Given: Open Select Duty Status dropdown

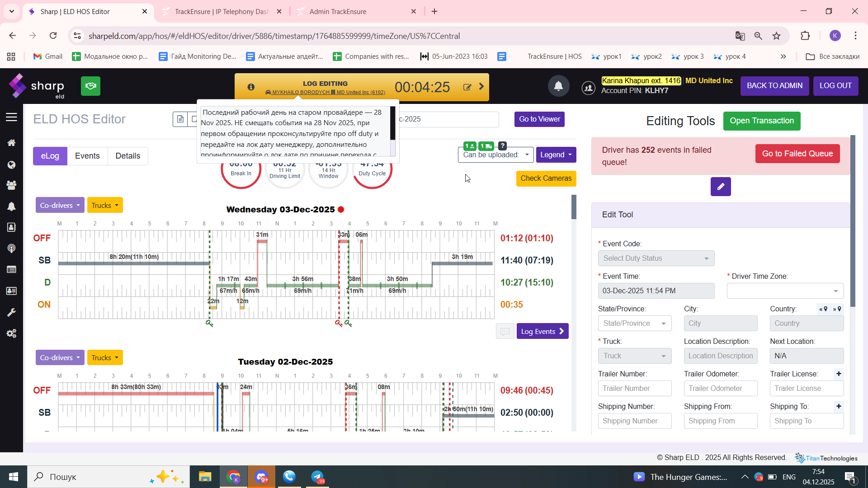Looking at the screenshot, I should tap(656, 258).
